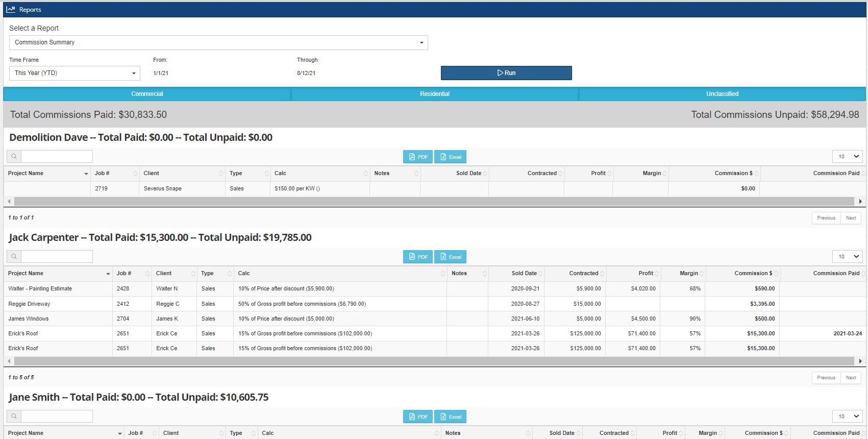Click Demolition Dave table horizontal scrollbar
The height and width of the screenshot is (439, 868).
pyautogui.click(x=434, y=202)
